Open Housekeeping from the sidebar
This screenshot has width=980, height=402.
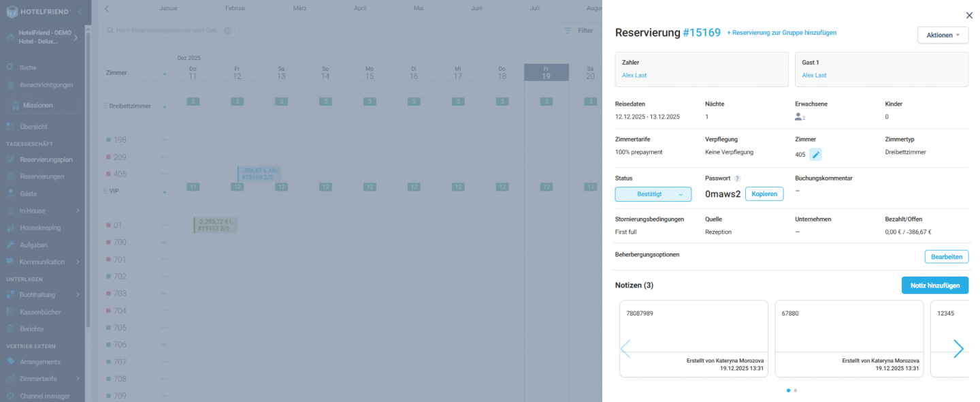point(39,228)
